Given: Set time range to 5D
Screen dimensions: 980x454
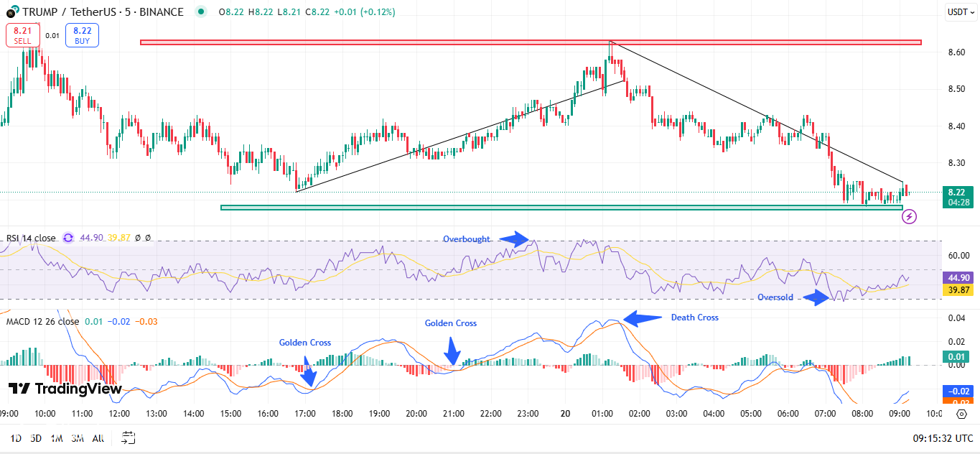Looking at the screenshot, I should (x=36, y=437).
